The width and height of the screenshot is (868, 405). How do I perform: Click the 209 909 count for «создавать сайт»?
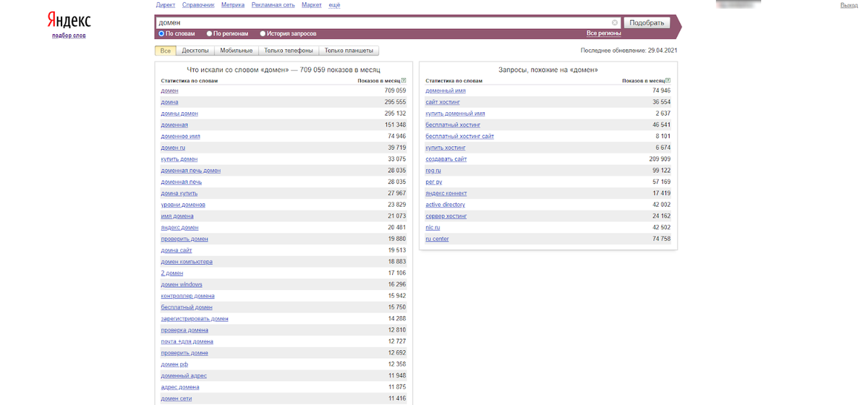(660, 159)
